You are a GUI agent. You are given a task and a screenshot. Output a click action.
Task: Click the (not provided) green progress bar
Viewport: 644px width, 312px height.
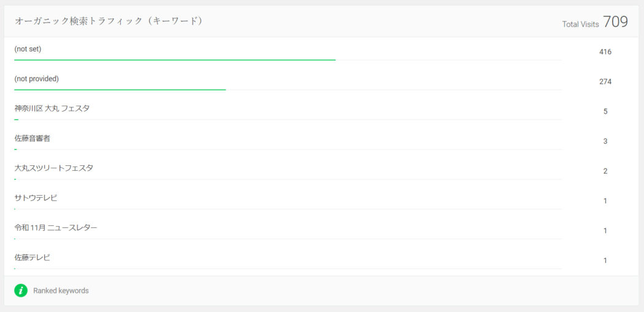(x=120, y=90)
